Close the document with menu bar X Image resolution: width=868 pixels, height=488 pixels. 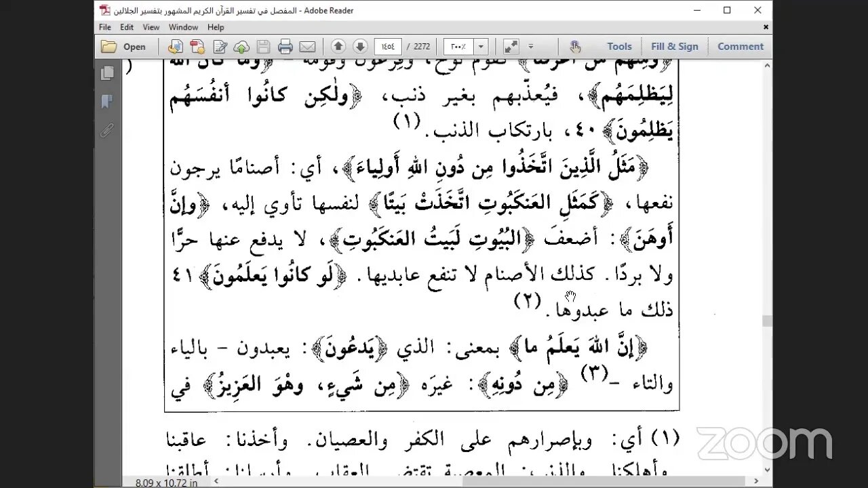[x=766, y=27]
